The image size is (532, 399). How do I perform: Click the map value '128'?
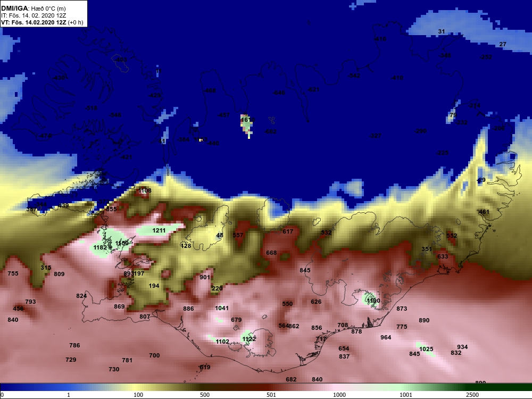186,246
